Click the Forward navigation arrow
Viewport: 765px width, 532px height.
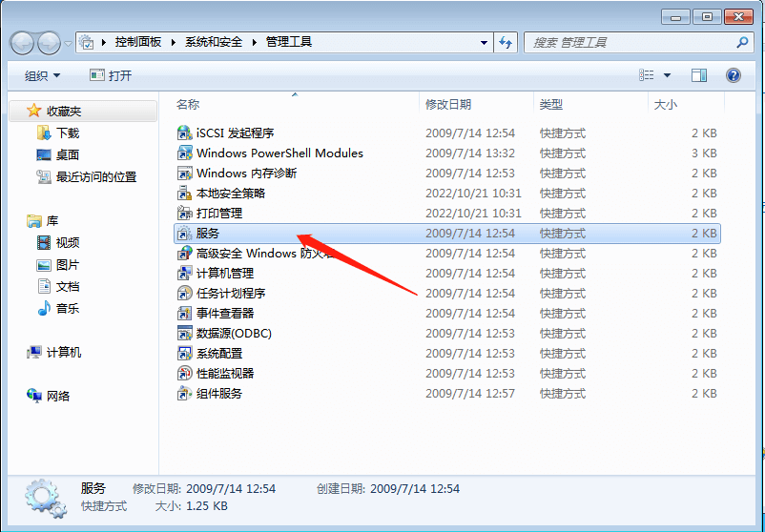49,43
